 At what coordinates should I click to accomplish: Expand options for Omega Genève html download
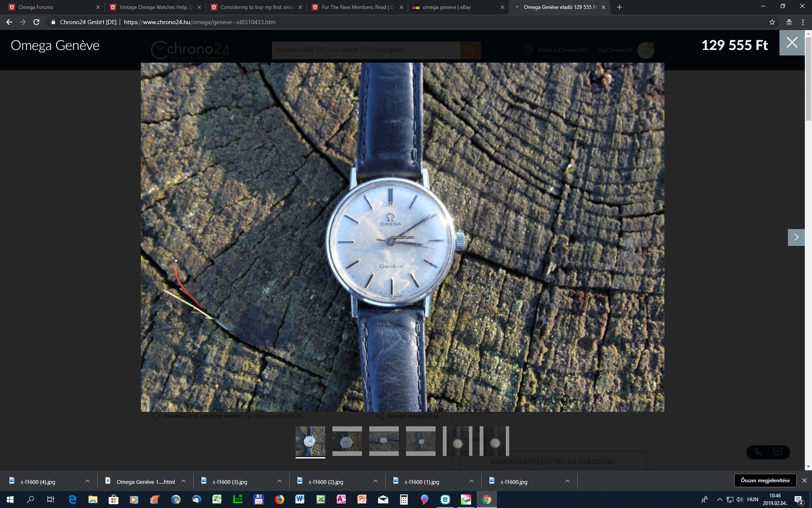pos(184,481)
